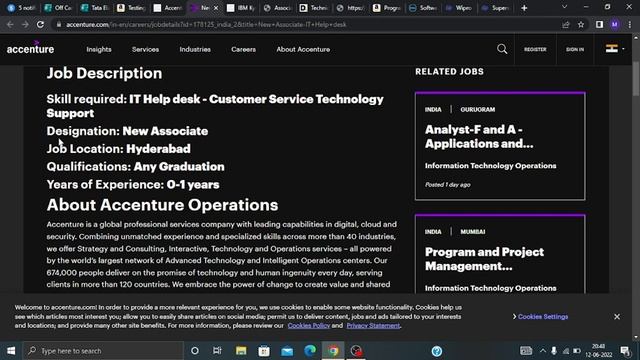This screenshot has height=360, width=640.
Task: Expand the tab search chevron
Action: (564, 7)
